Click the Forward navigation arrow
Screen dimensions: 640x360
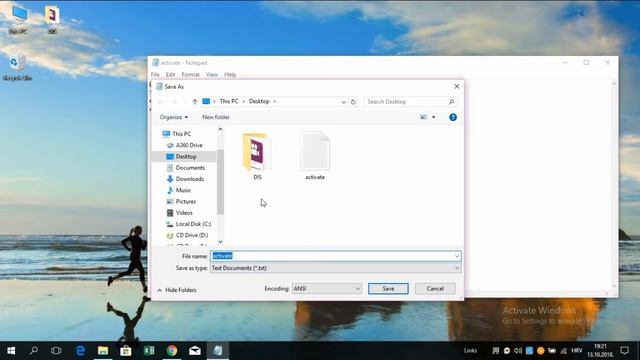pyautogui.click(x=174, y=102)
